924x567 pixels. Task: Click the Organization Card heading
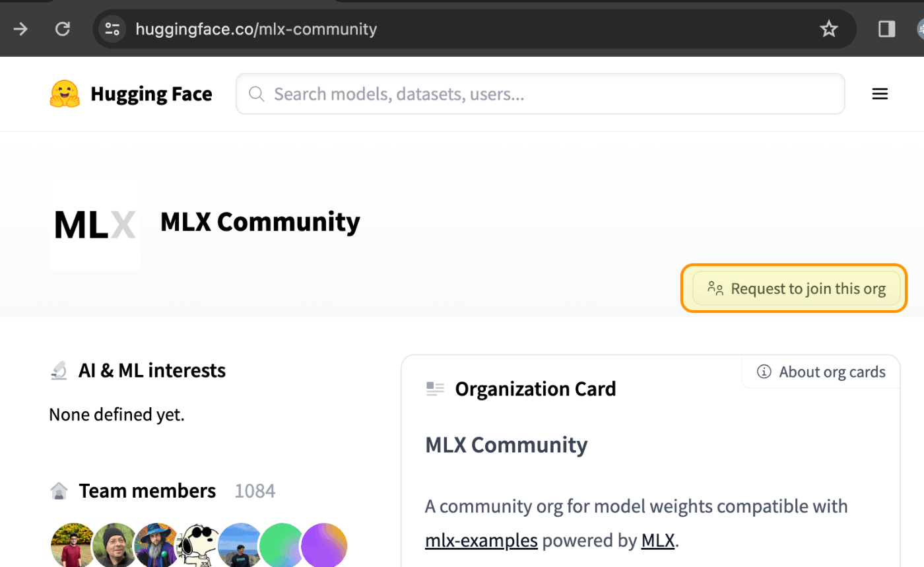tap(535, 389)
